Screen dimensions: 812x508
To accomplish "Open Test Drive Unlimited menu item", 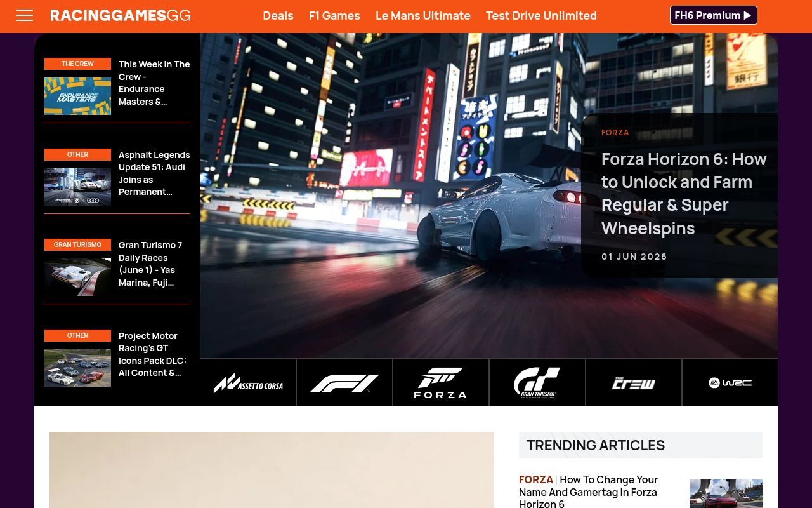I will (541, 15).
